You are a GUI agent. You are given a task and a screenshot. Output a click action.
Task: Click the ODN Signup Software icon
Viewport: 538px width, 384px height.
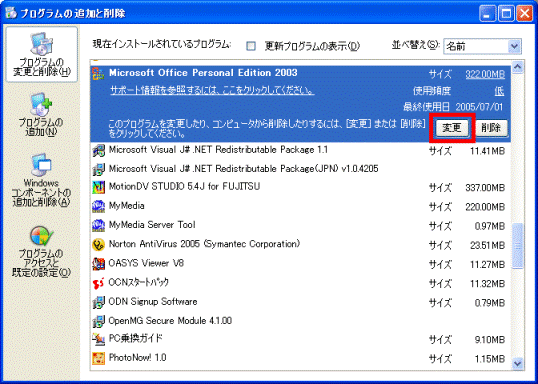pos(98,302)
